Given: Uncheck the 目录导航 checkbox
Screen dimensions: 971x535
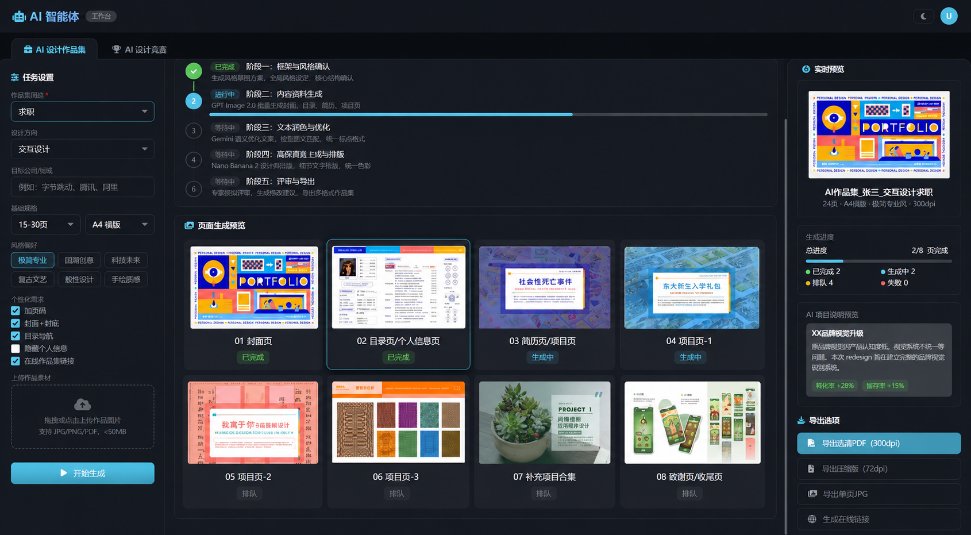Looking at the screenshot, I should point(15,336).
